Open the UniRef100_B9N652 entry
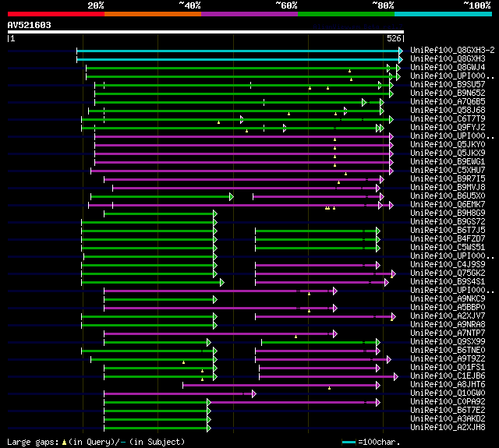Image resolution: width=499 pixels, height=448 pixels. [448, 93]
